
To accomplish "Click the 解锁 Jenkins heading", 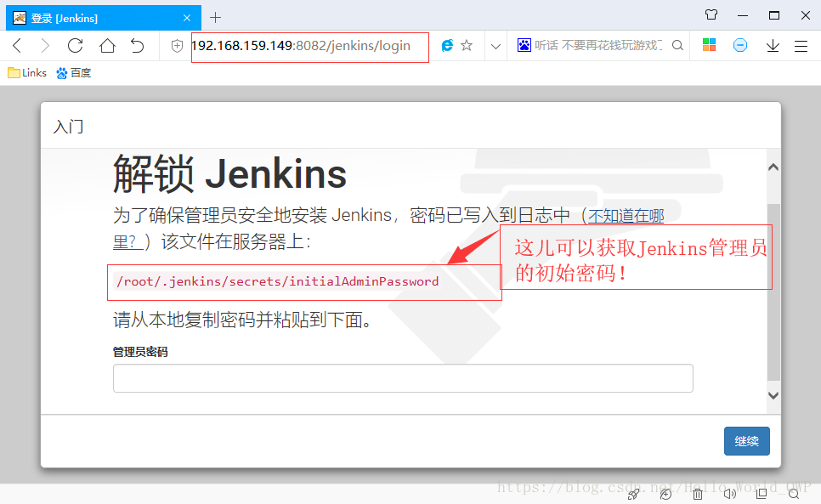I will 229,173.
